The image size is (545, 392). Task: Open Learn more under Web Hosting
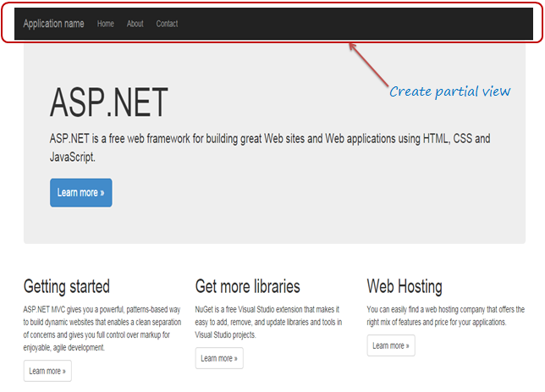(x=391, y=345)
